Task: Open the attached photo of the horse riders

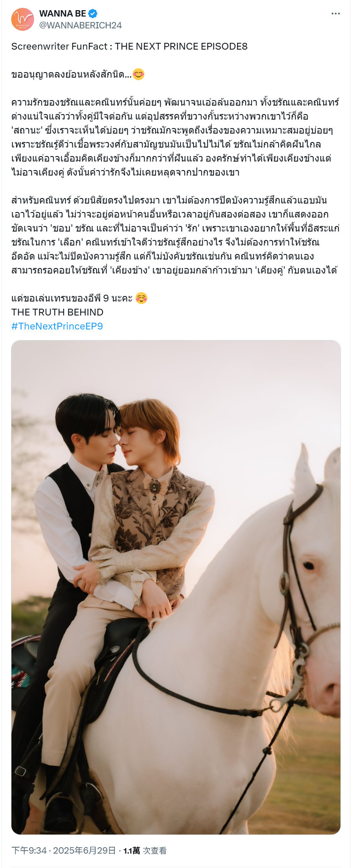Action: click(x=176, y=587)
